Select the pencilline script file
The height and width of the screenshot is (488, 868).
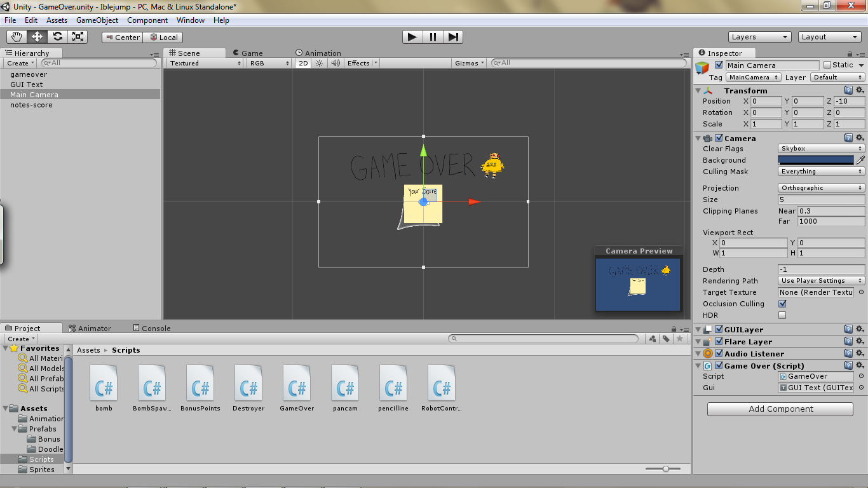point(393,388)
